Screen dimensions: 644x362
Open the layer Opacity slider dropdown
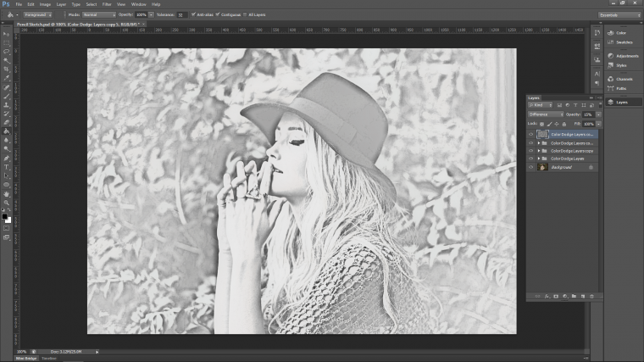(x=598, y=114)
